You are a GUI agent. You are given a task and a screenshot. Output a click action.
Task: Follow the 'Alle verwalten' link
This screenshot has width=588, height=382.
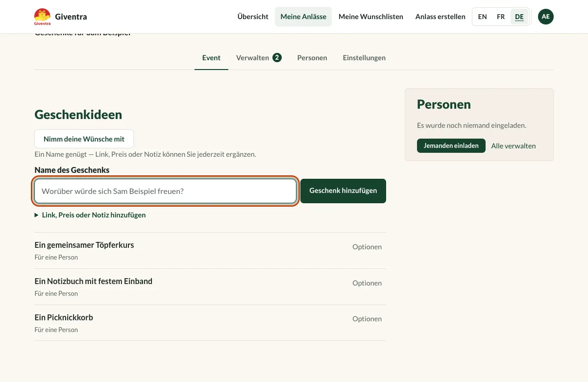(x=514, y=146)
